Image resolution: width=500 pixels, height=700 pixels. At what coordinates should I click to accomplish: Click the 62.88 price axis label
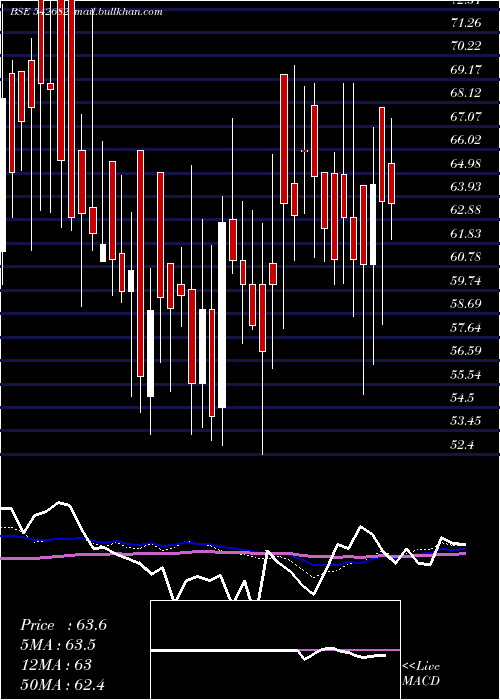(466, 210)
